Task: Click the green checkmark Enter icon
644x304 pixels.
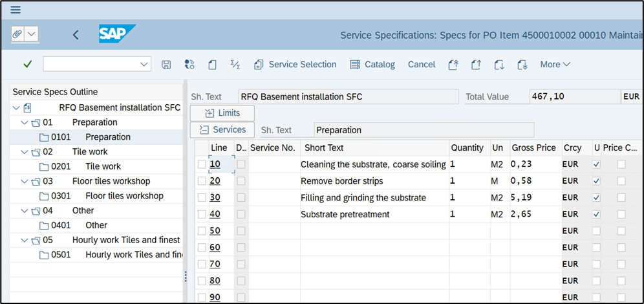Action: 27,64
